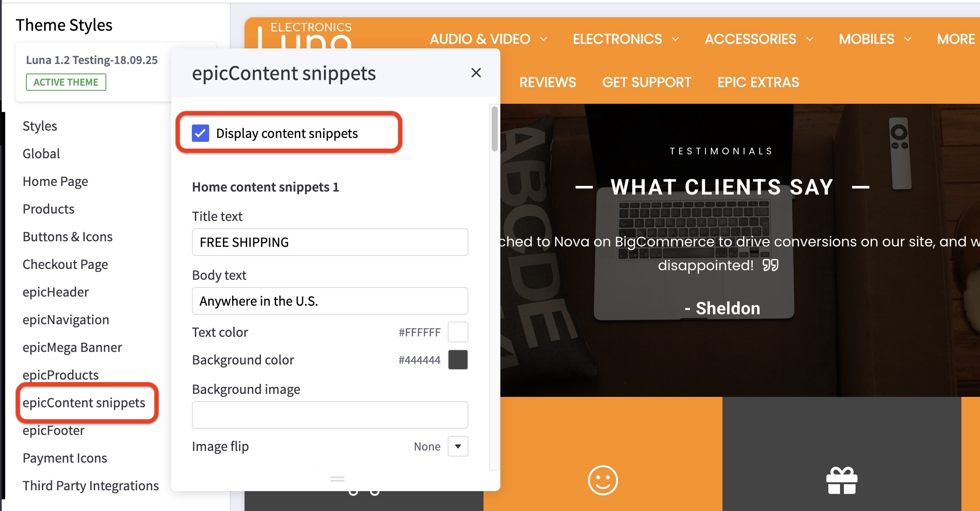Click the smiley face icon
Image resolution: width=980 pixels, height=511 pixels.
[x=602, y=480]
